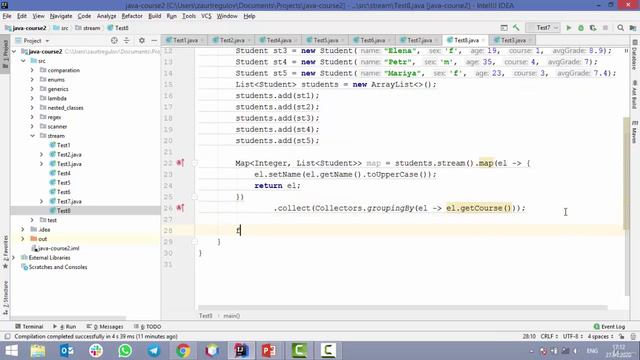Screen dimensions: 640x360
Task: Locate current file in Project tree
Action: (114, 40)
